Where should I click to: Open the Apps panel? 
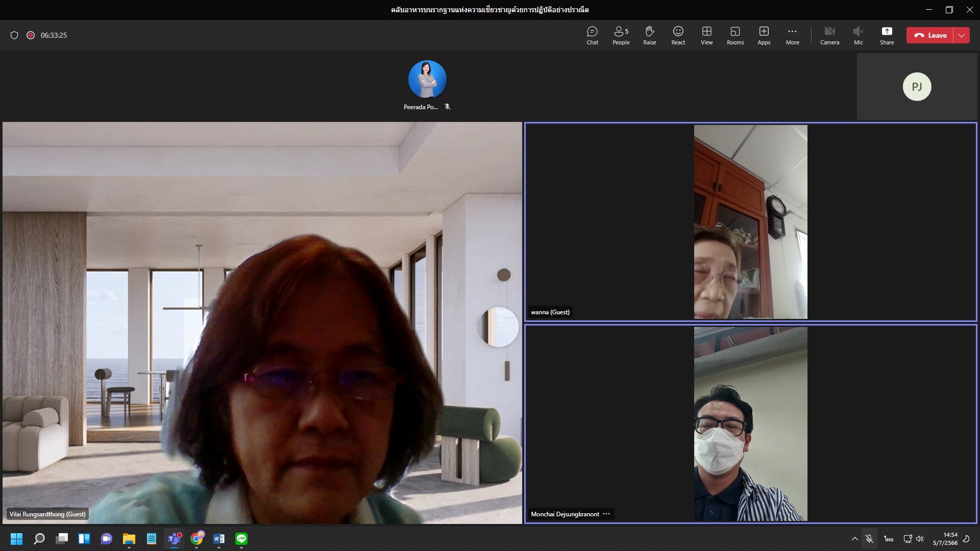click(x=764, y=35)
